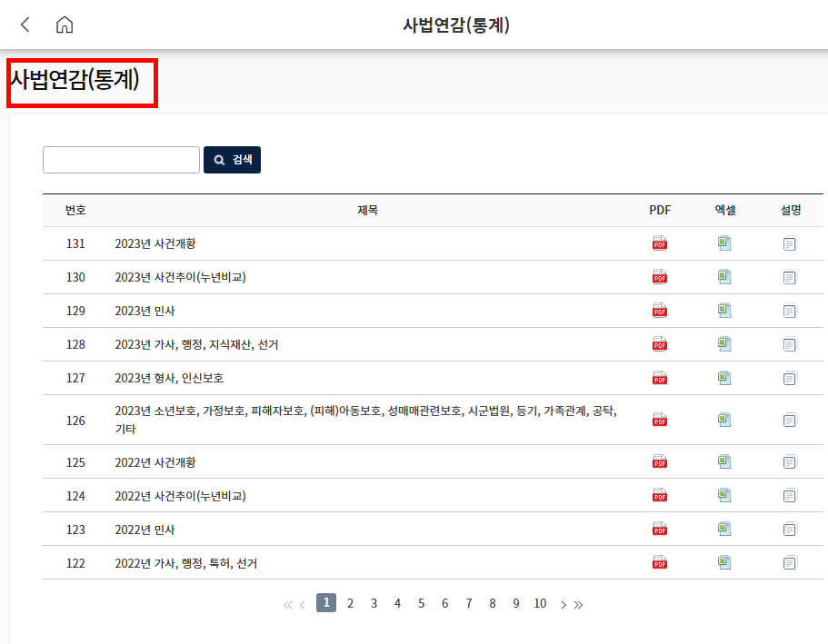The image size is (828, 644).
Task: Download PDF for 2023년 형사, 인신보호
Action: pos(659,377)
